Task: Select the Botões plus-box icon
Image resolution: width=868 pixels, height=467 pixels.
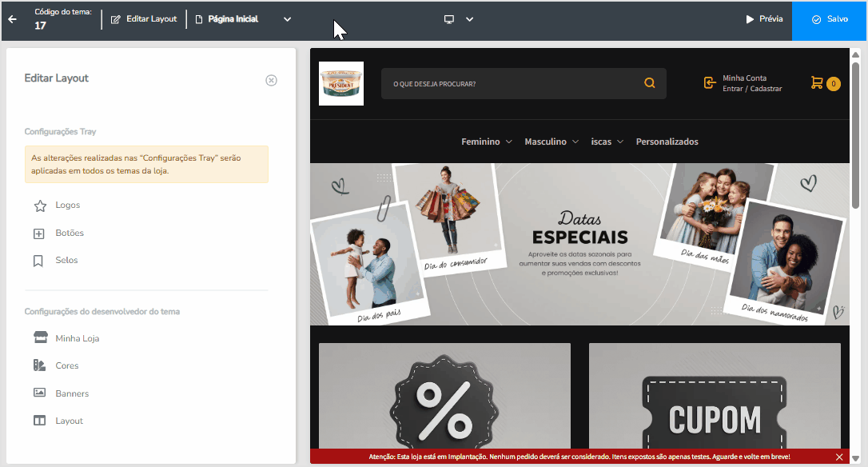Action: (x=38, y=233)
